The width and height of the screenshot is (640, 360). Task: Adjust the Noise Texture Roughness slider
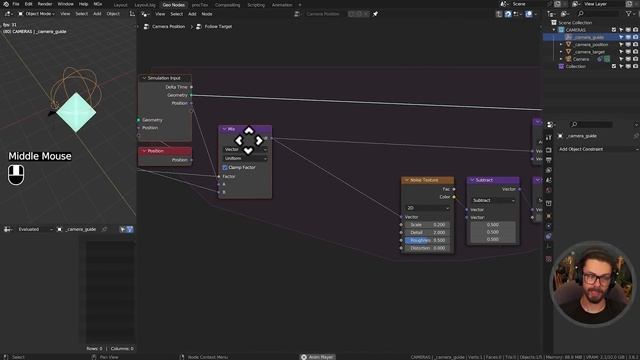point(427,240)
